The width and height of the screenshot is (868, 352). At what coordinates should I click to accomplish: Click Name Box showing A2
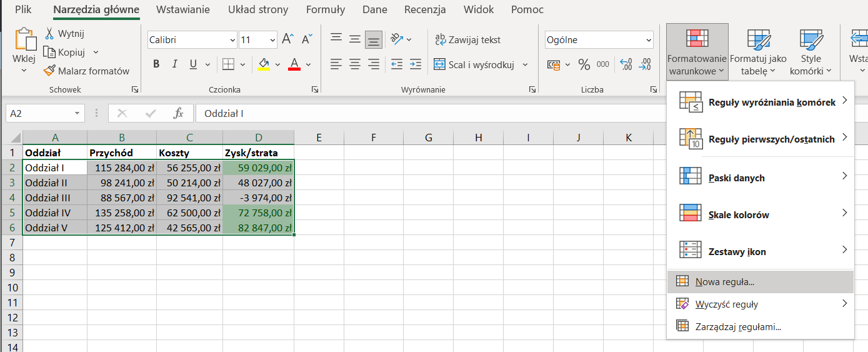(x=39, y=113)
